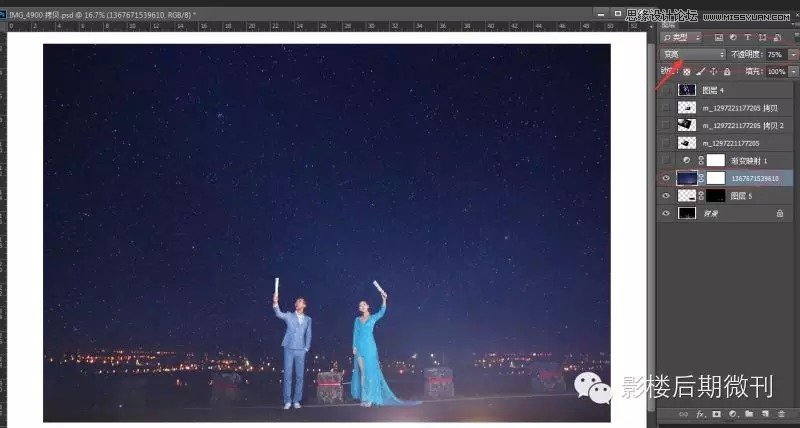Viewport: 800px width, 428px height.
Task: Select the 背景 layer thumbnail
Action: 687,214
